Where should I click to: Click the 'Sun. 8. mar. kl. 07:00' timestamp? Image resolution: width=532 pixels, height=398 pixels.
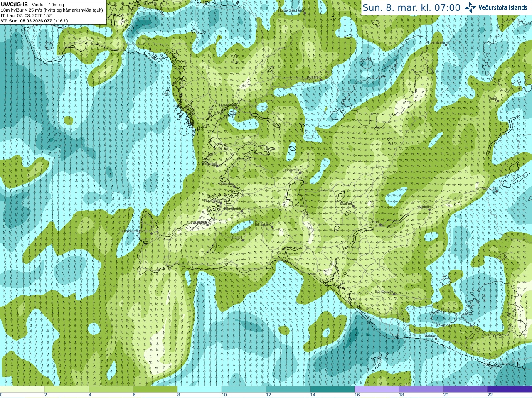(411, 8)
